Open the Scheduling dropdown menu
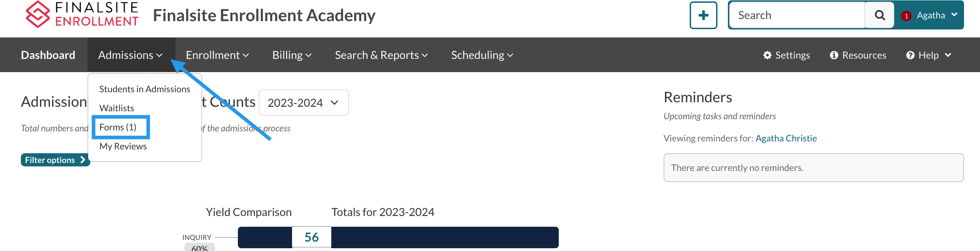Screen dimensions: 980x251 click(482, 55)
